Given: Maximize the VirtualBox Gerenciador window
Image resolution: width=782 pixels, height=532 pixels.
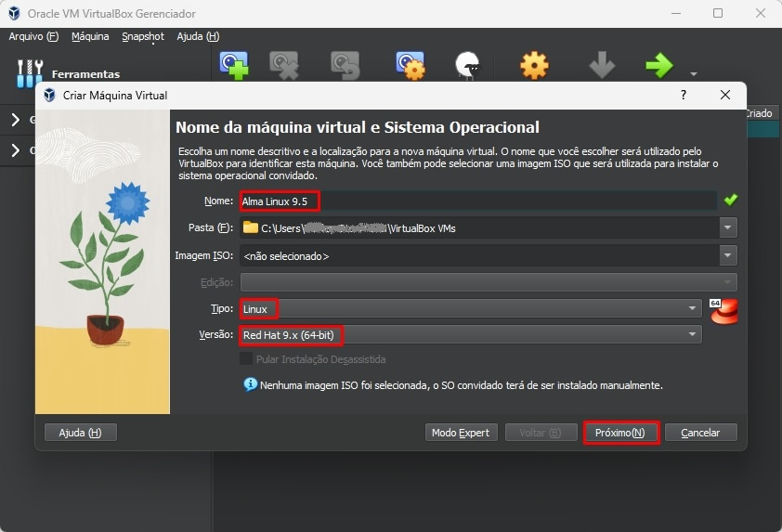Looking at the screenshot, I should pyautogui.click(x=718, y=13).
